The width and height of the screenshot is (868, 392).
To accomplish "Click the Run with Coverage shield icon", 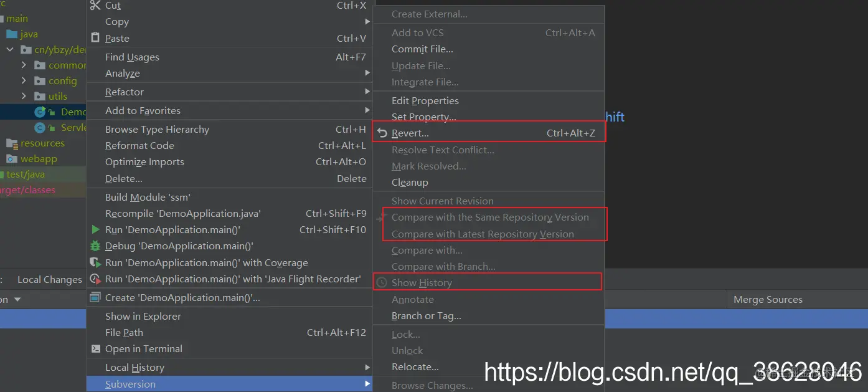I will click(x=95, y=262).
